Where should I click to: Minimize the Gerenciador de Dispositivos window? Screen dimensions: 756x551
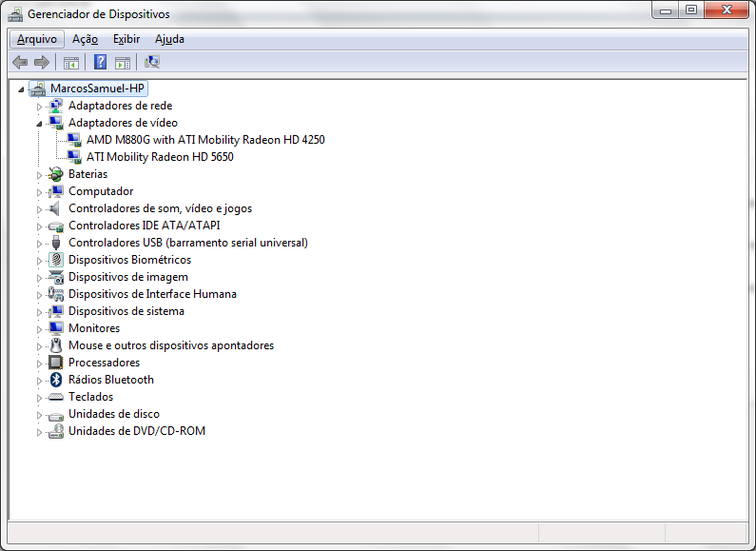pos(666,10)
